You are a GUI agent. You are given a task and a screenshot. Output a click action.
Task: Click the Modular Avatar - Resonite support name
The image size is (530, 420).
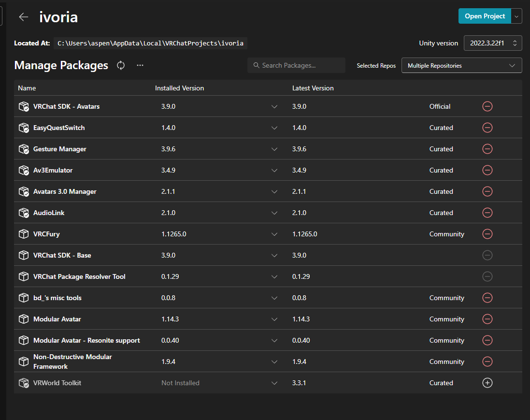pos(86,340)
